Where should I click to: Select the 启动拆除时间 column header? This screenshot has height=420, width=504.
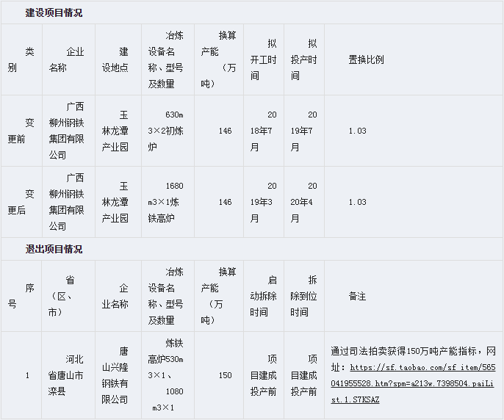tap(263, 296)
